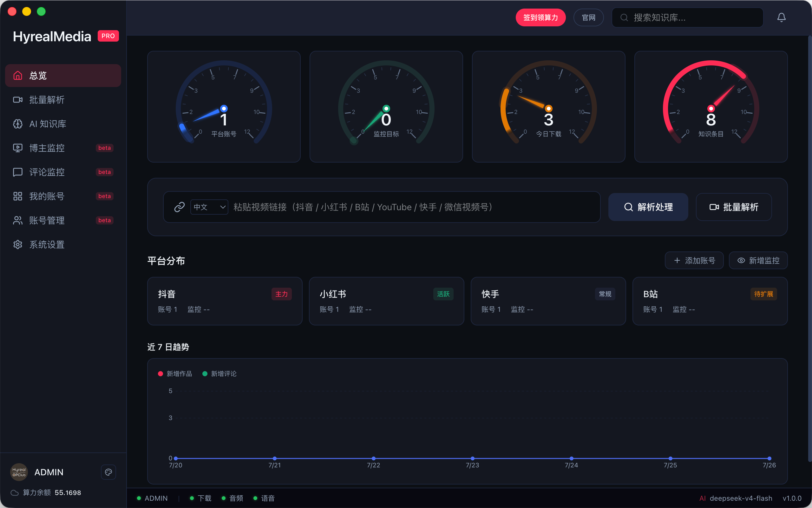Click the users icon beside 账号管理

click(18, 220)
